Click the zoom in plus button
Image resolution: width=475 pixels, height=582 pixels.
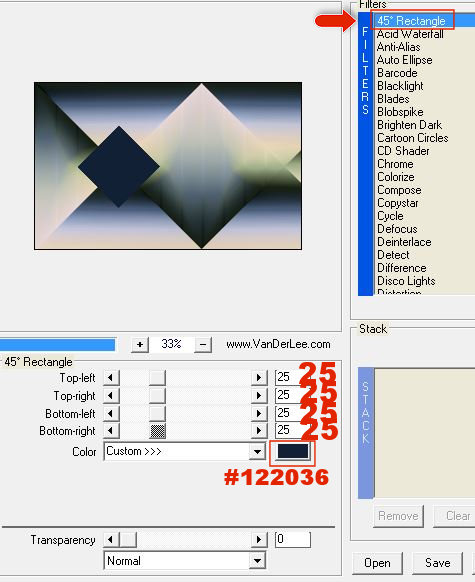pos(140,344)
